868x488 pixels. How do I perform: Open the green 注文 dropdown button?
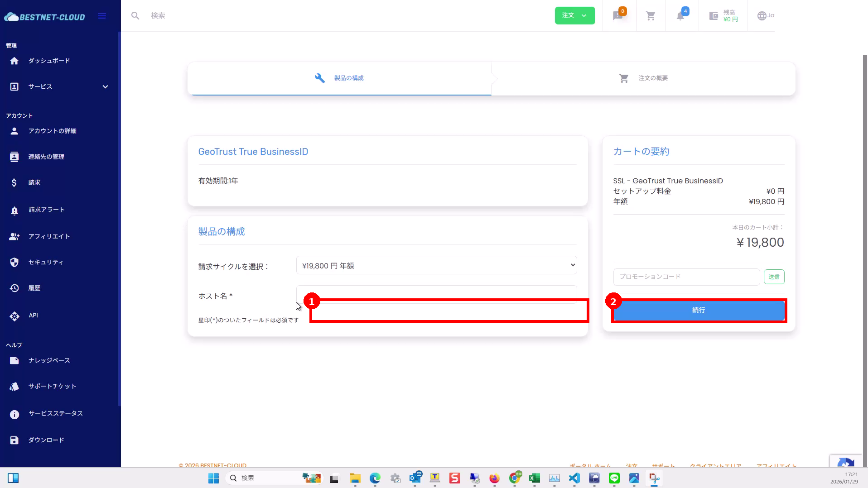coord(574,16)
